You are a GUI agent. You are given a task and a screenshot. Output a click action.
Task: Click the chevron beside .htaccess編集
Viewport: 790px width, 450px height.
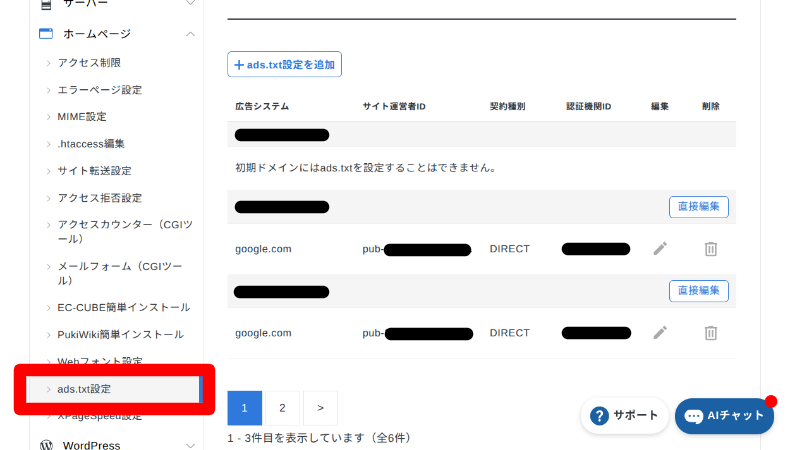pyautogui.click(x=48, y=144)
